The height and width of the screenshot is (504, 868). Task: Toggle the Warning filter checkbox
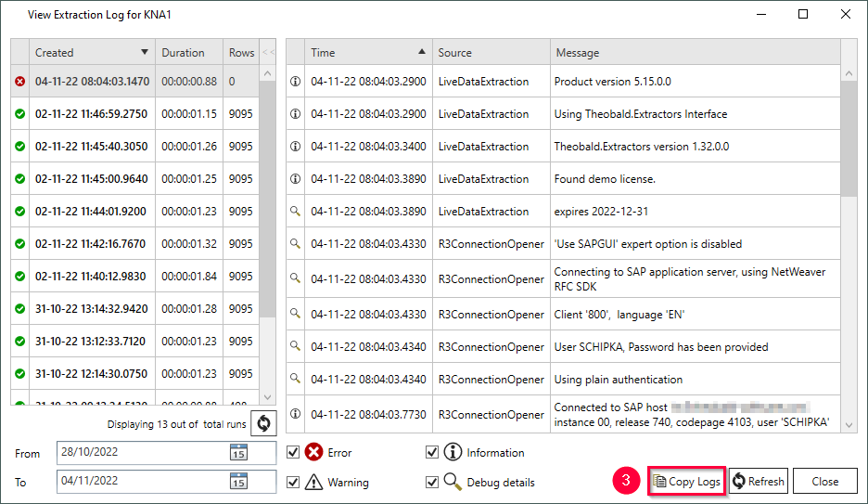pyautogui.click(x=293, y=482)
